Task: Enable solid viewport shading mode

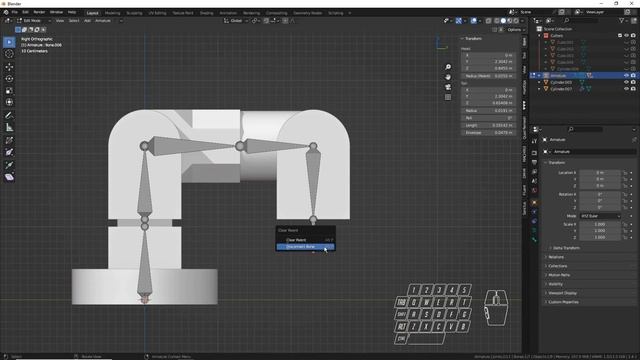Action: coord(503,20)
